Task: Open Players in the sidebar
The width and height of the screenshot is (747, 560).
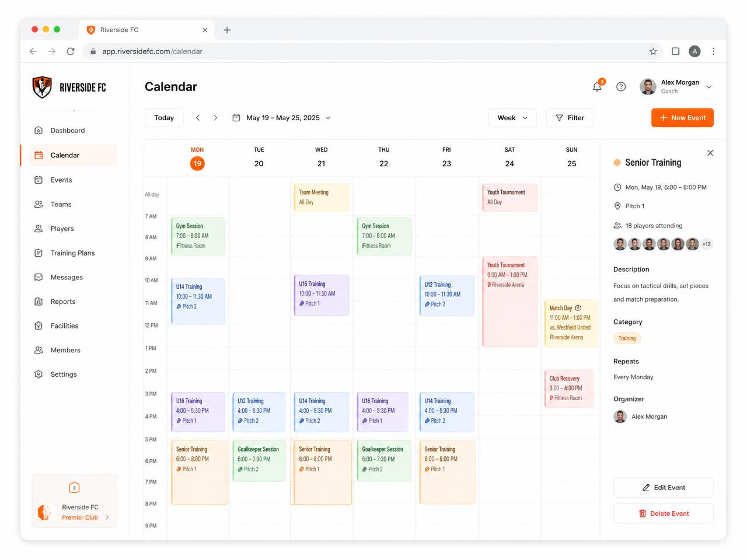Action: (x=73, y=229)
